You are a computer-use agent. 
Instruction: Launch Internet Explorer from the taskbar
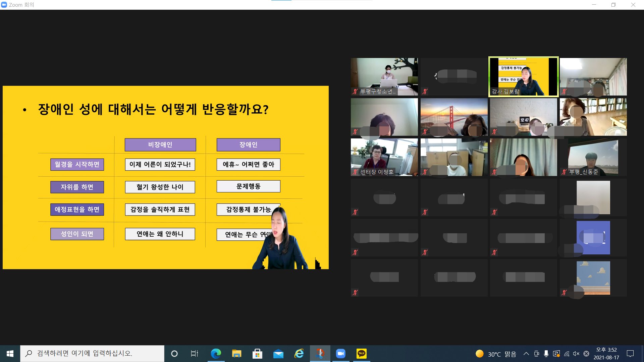pos(299,354)
